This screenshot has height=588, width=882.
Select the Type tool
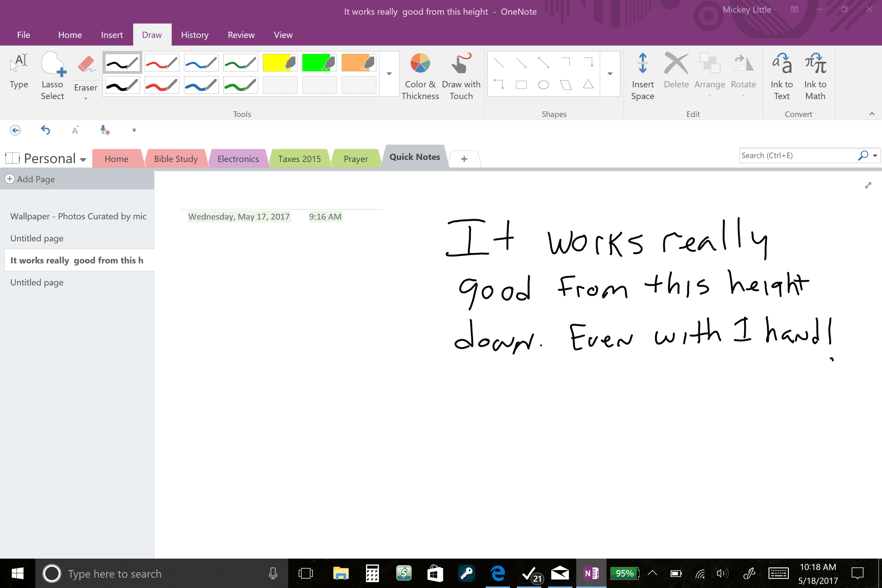pos(19,71)
